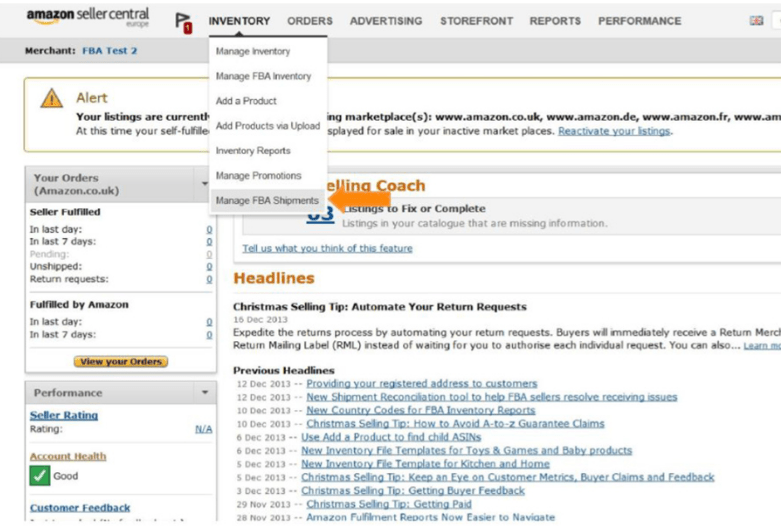782x526 pixels.
Task: Open the INVENTORY menu
Action: tap(239, 21)
